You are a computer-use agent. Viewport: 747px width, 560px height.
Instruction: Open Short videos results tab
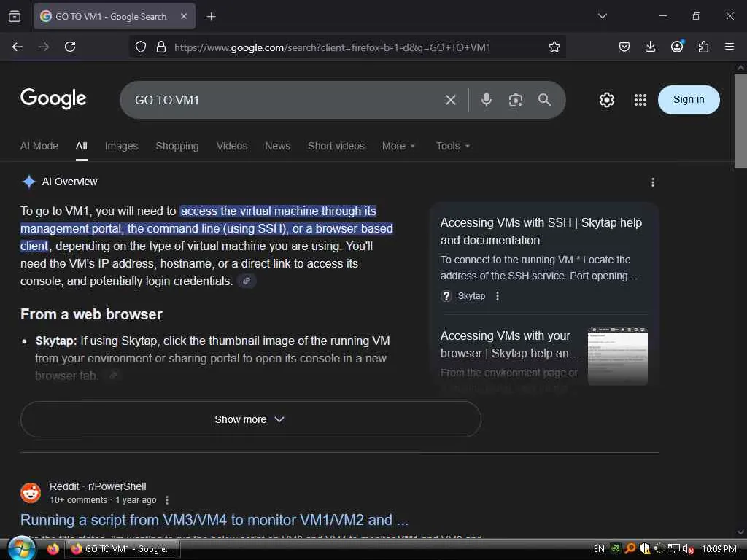pyautogui.click(x=336, y=146)
